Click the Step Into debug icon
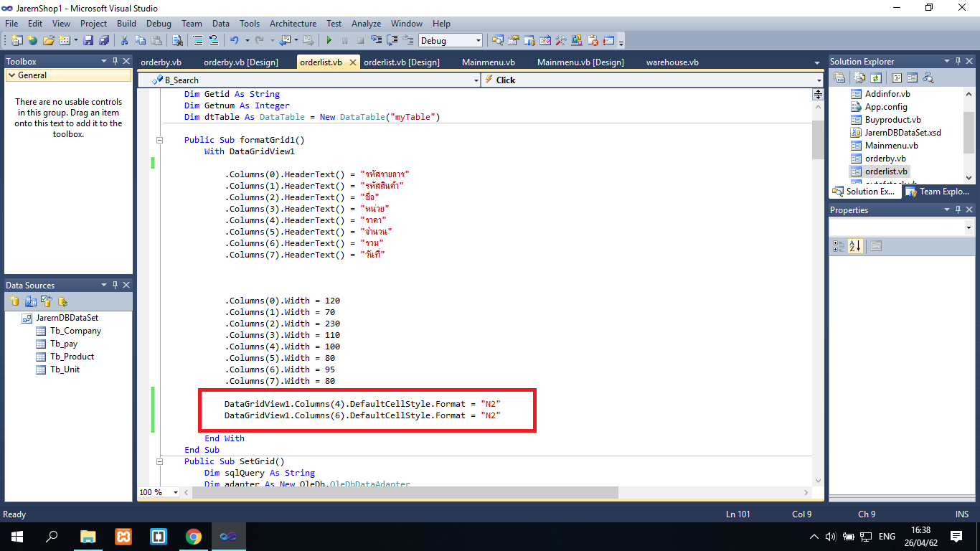This screenshot has width=980, height=551. tap(377, 40)
